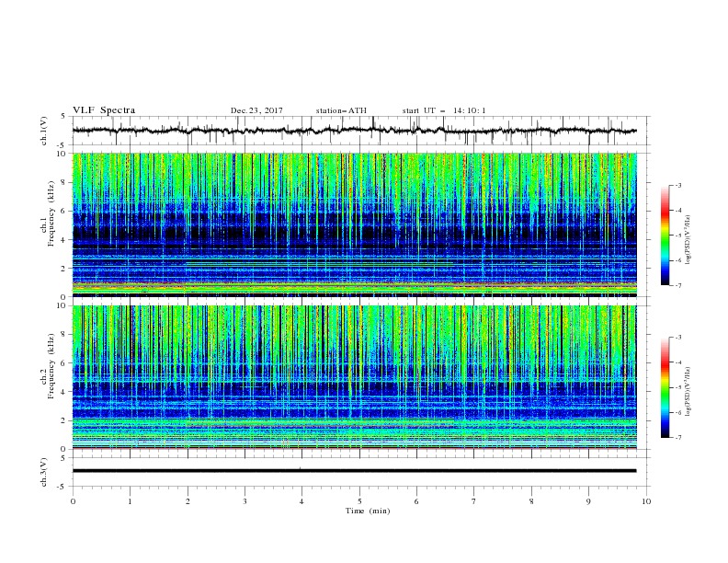Click the "10" tick on the time axis
Image resolution: width=728 pixels, height=563 pixels.
(646, 501)
